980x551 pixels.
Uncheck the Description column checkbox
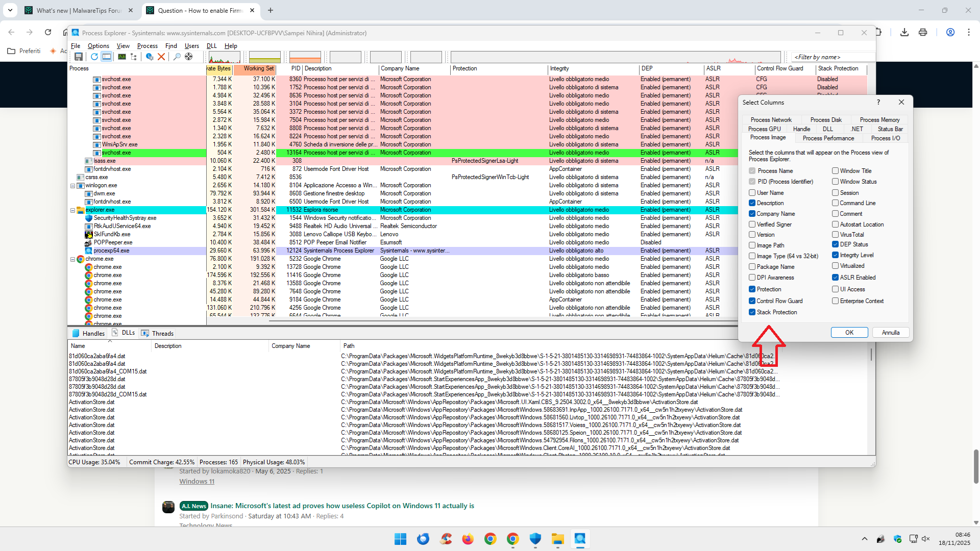point(752,203)
